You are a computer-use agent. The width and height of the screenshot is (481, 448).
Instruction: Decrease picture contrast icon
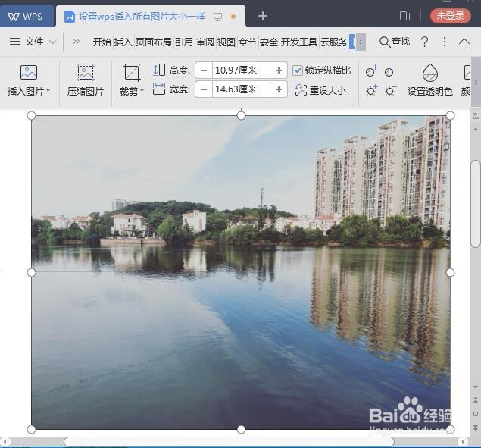tap(390, 71)
